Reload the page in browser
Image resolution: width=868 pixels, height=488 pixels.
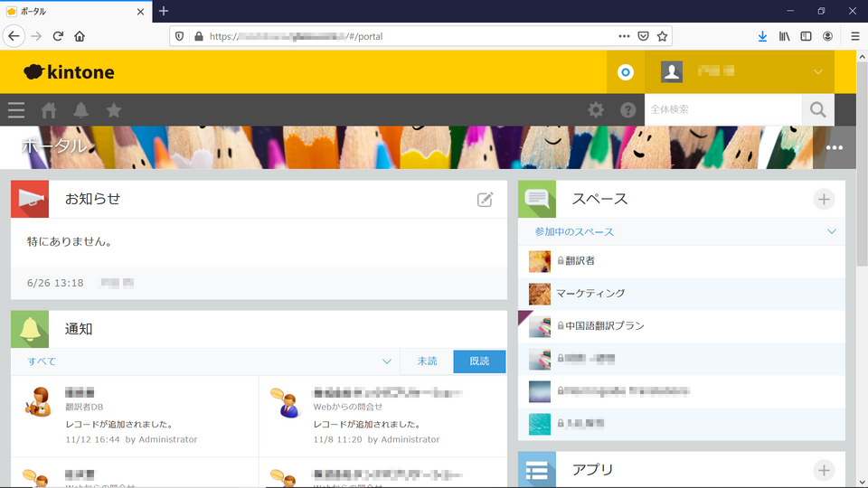58,36
